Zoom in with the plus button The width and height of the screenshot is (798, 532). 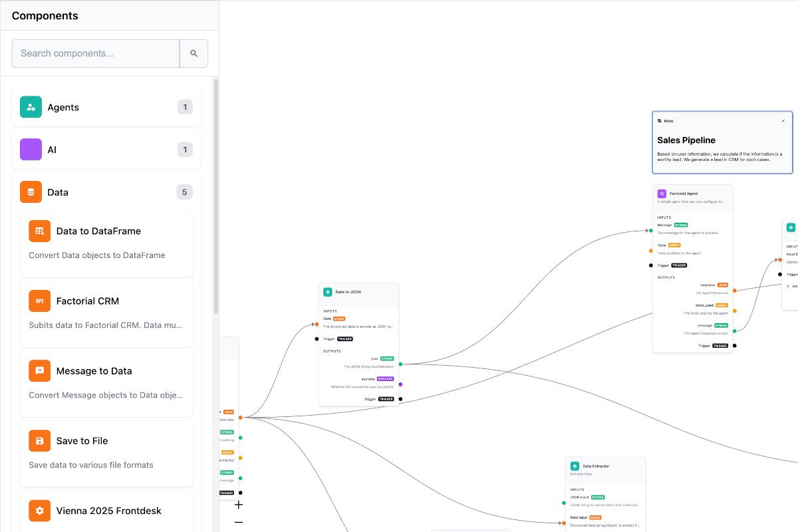point(238,505)
